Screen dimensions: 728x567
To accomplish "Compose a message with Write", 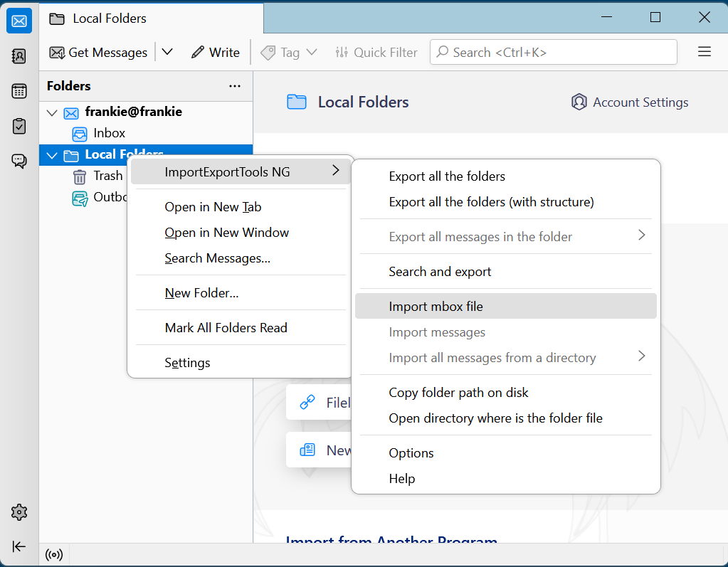I will (x=216, y=53).
